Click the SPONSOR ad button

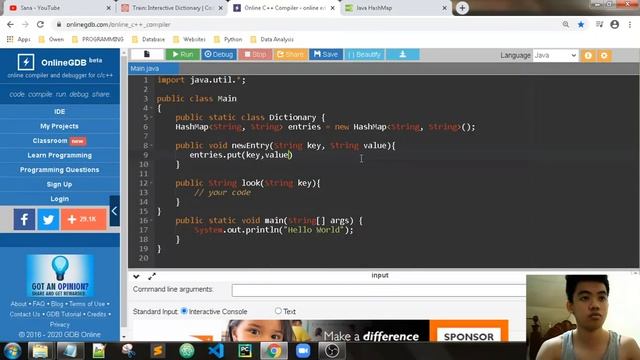[469, 336]
